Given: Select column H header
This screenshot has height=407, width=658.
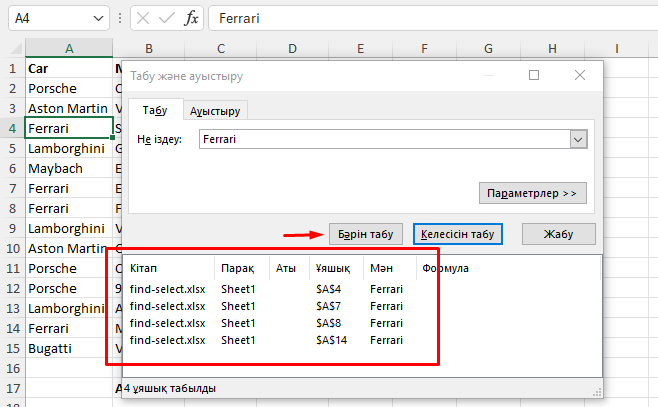Looking at the screenshot, I should (552, 49).
